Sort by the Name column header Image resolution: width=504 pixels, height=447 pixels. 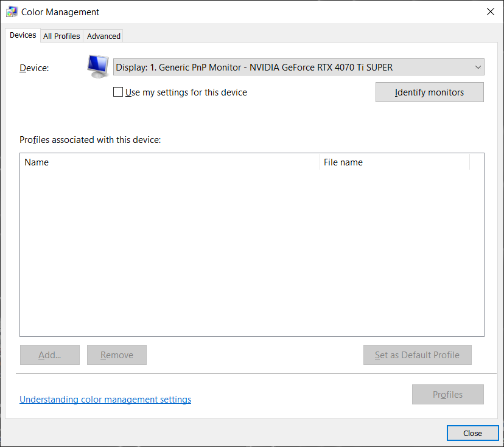170,162
